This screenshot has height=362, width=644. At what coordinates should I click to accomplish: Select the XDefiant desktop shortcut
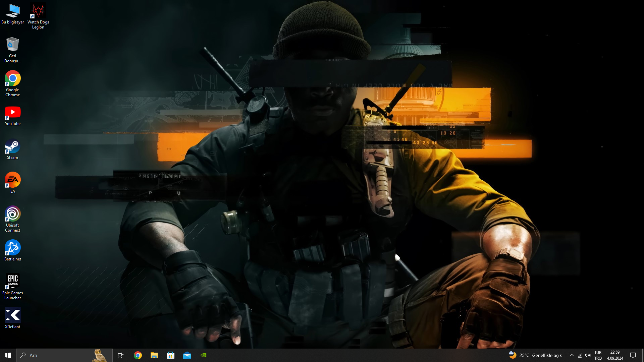(x=13, y=316)
